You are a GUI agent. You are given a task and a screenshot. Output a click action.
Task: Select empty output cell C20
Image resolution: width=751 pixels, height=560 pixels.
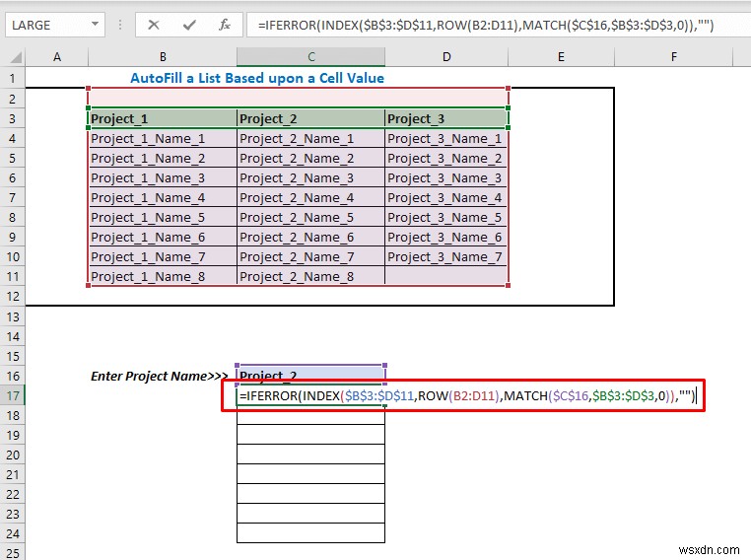point(310,455)
